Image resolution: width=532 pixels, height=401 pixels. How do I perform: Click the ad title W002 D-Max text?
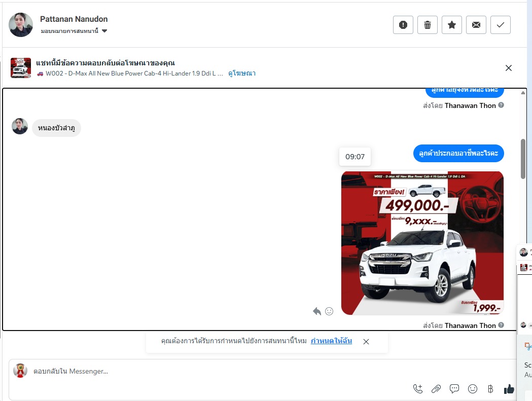[x=134, y=74]
